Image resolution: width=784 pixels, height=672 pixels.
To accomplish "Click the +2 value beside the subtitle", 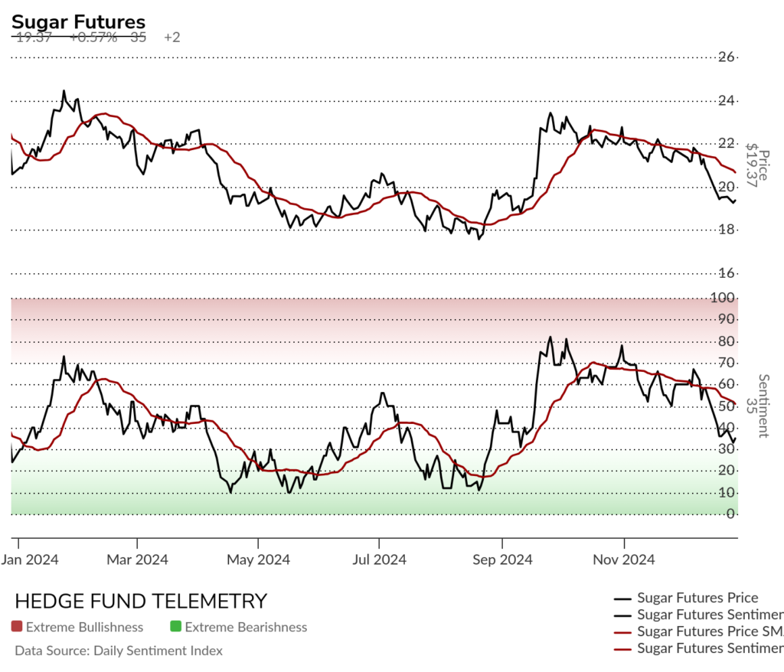I will pyautogui.click(x=172, y=38).
